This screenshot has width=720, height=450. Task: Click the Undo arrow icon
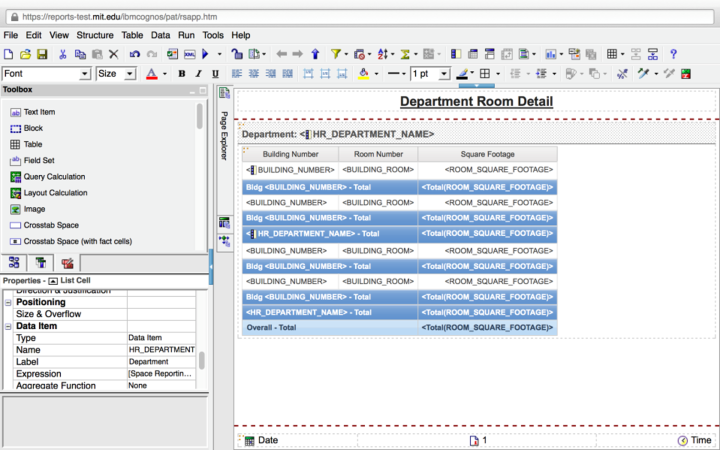click(x=134, y=54)
